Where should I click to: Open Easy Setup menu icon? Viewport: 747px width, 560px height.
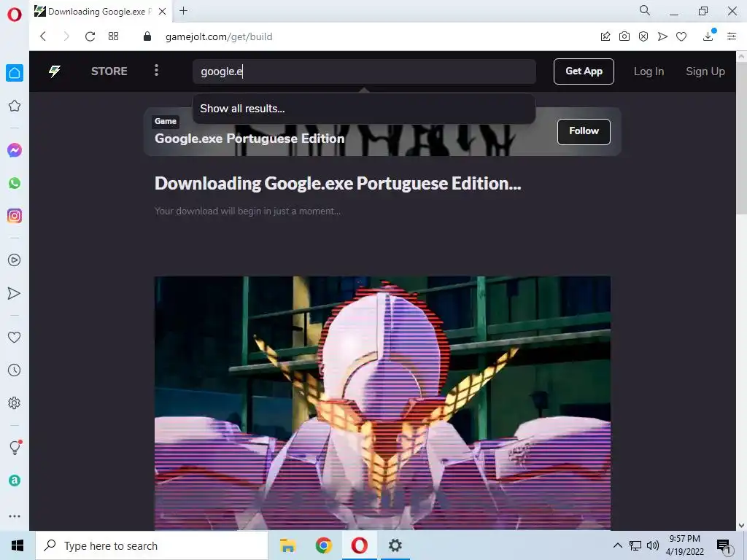coord(732,36)
